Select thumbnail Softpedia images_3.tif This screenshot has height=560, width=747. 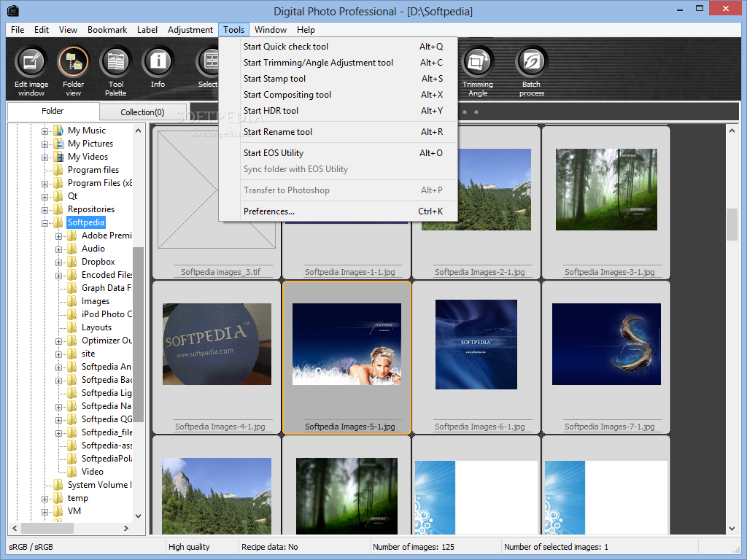[217, 203]
